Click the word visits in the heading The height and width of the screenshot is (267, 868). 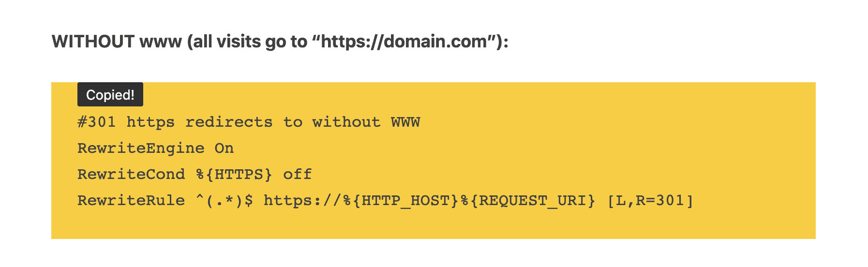pyautogui.click(x=239, y=42)
